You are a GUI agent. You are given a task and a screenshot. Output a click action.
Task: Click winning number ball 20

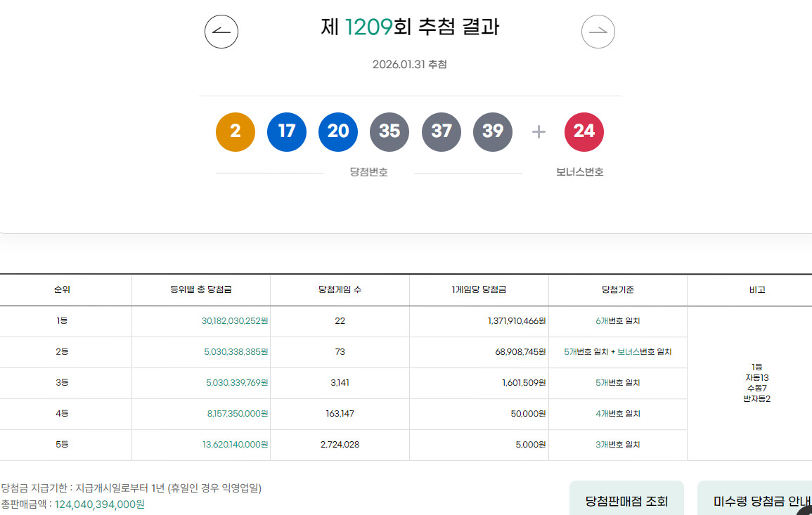(x=338, y=132)
